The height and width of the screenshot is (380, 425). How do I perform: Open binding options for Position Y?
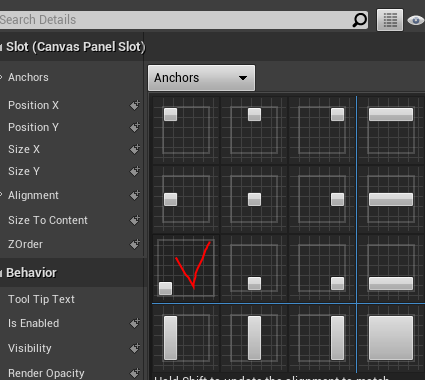tap(135, 127)
